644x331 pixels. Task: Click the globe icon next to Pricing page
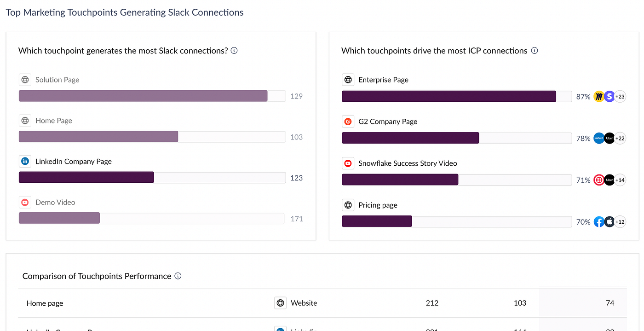348,205
